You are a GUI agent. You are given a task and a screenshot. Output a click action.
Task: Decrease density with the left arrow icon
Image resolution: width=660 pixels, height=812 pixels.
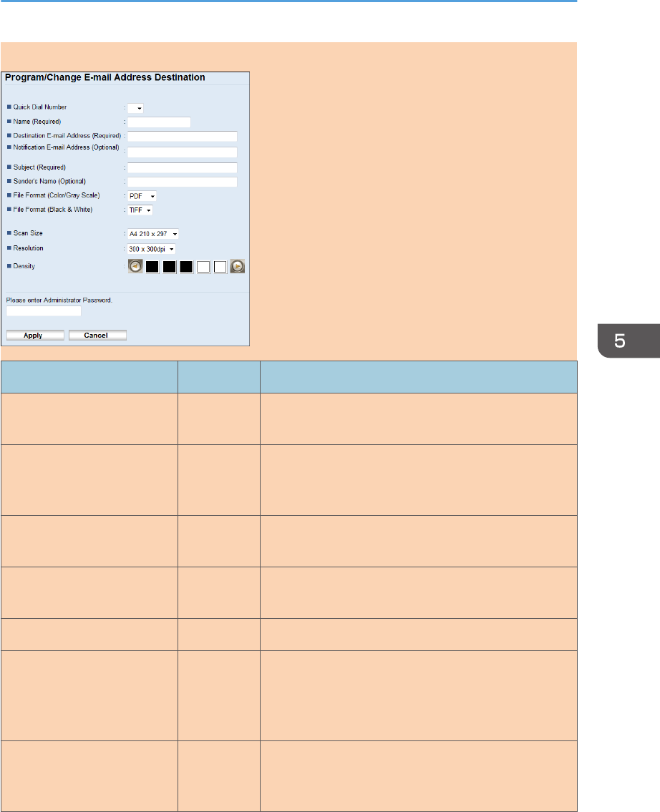coord(135,266)
